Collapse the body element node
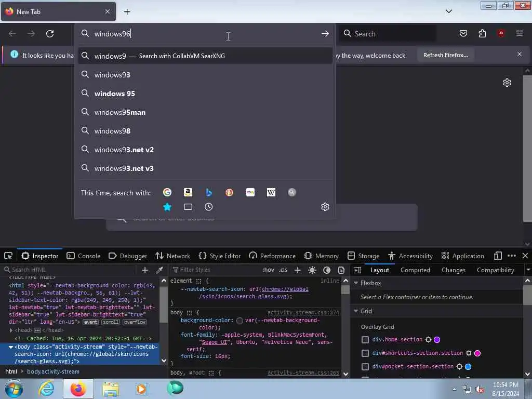Image resolution: width=532 pixels, height=399 pixels. (x=11, y=347)
